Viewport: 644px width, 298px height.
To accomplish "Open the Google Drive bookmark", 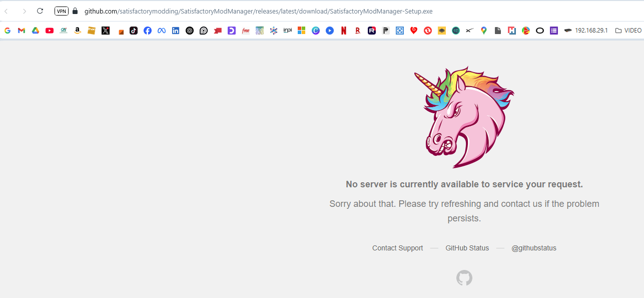I will [36, 31].
